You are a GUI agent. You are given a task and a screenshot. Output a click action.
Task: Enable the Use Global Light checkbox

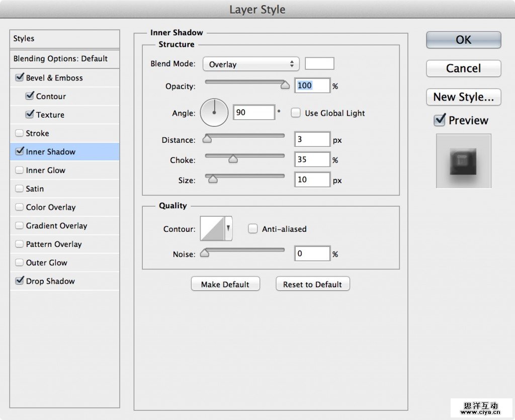[296, 113]
